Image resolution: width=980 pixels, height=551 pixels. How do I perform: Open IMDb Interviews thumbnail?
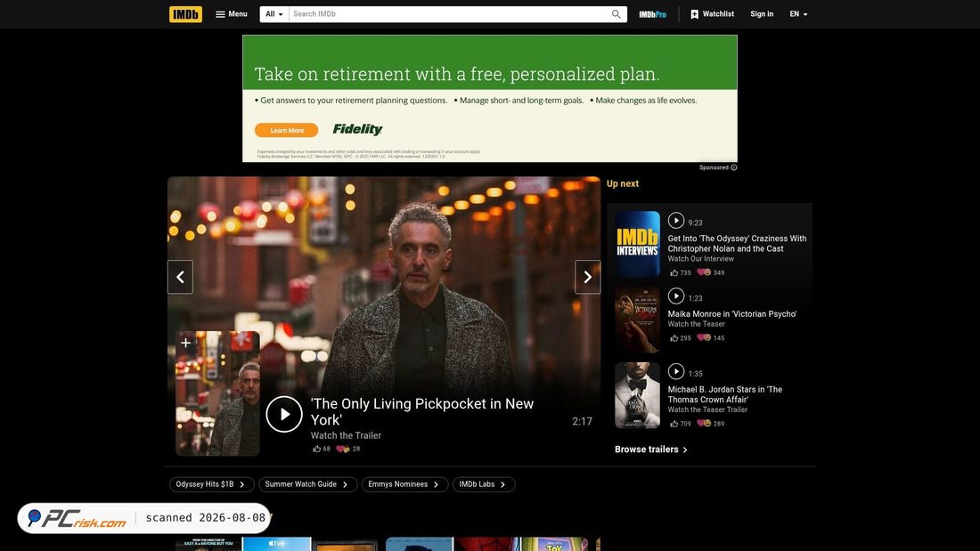click(x=637, y=244)
